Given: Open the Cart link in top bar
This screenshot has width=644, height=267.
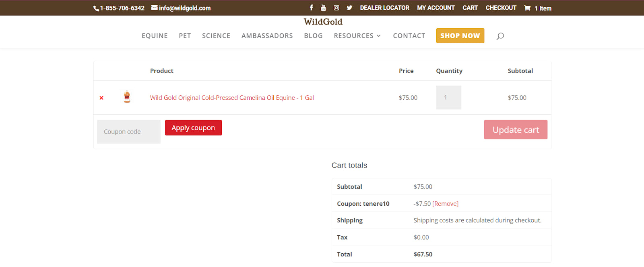Looking at the screenshot, I should [x=470, y=8].
